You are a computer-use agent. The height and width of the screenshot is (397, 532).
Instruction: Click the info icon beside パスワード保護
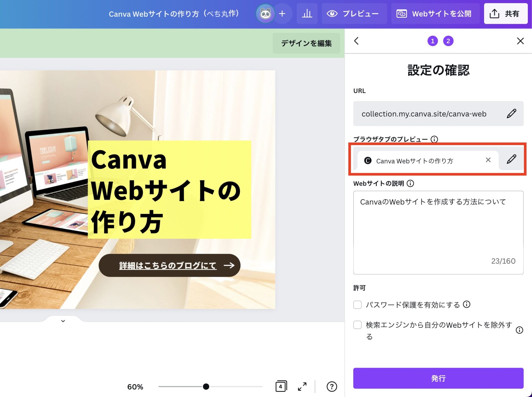coord(467,304)
